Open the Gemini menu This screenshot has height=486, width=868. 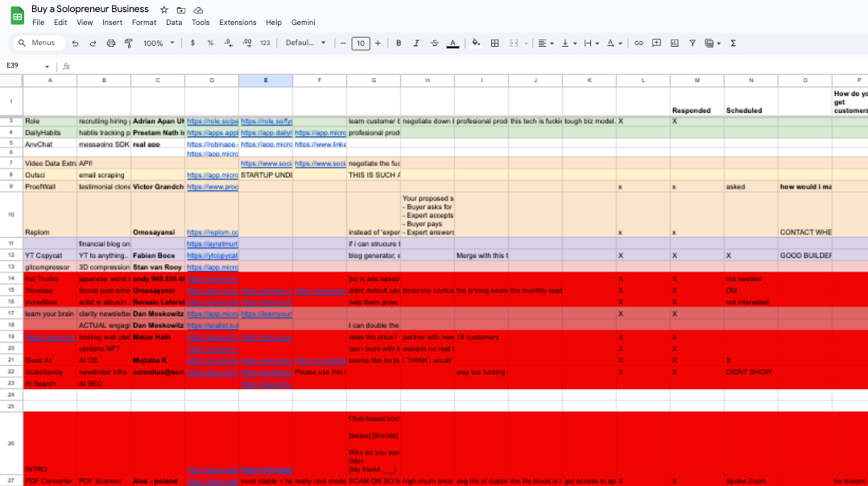point(304,23)
